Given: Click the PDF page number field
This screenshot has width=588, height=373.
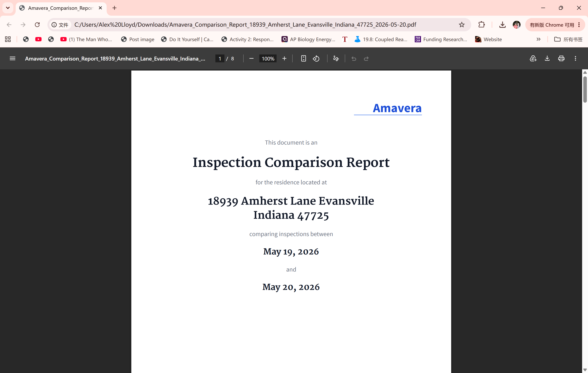Looking at the screenshot, I should [220, 59].
